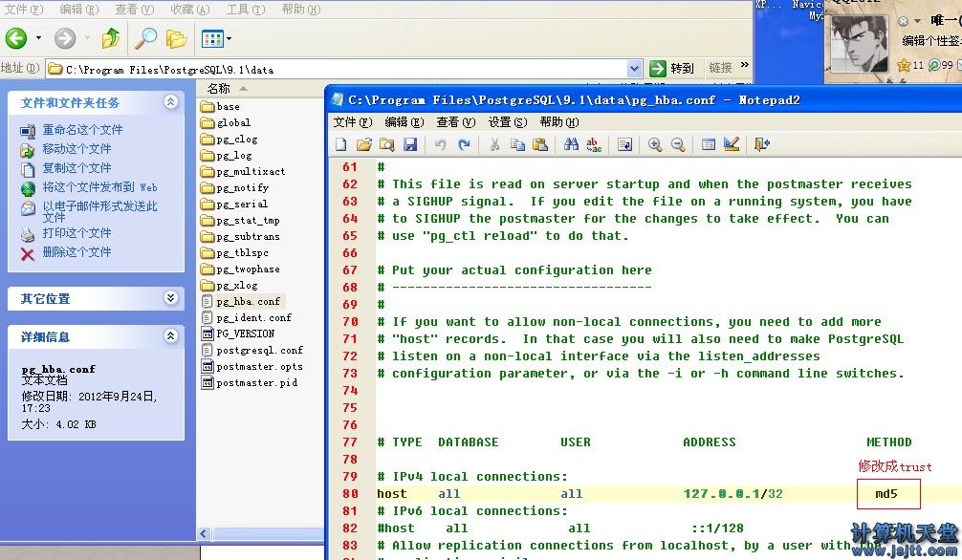The image size is (962, 560).
Task: Open the Notepad2 编辑(E) menu
Action: point(404,122)
